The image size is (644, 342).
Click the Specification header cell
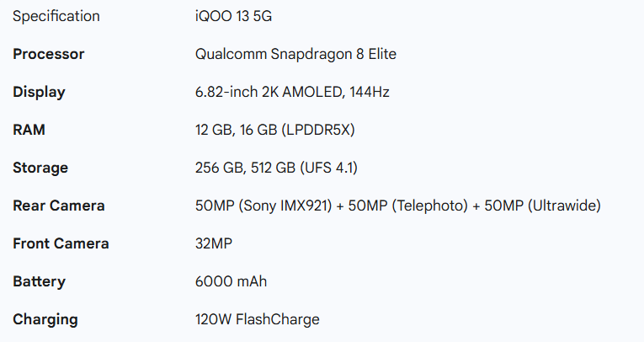tap(56, 16)
